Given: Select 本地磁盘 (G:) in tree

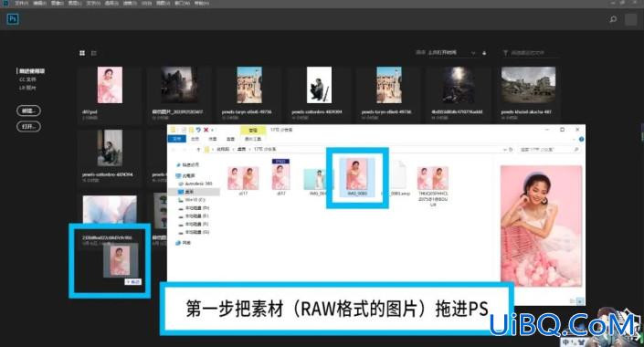Looking at the screenshot, I should (x=194, y=232).
